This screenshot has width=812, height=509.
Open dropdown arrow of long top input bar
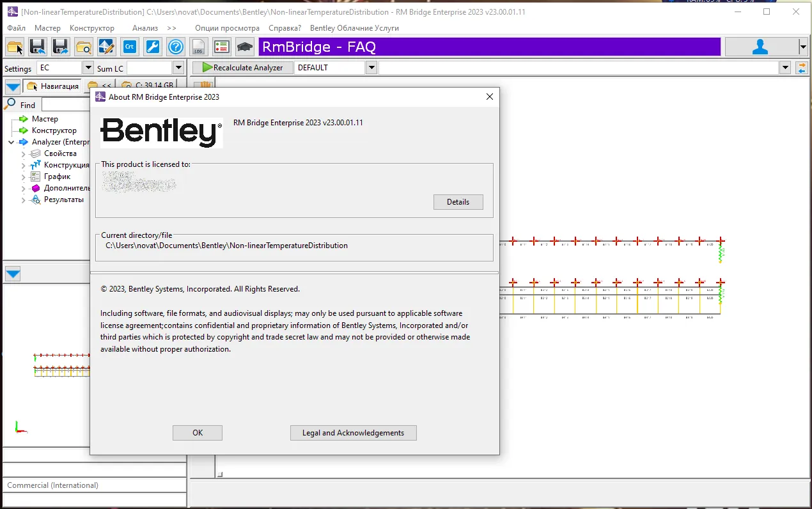click(x=786, y=68)
